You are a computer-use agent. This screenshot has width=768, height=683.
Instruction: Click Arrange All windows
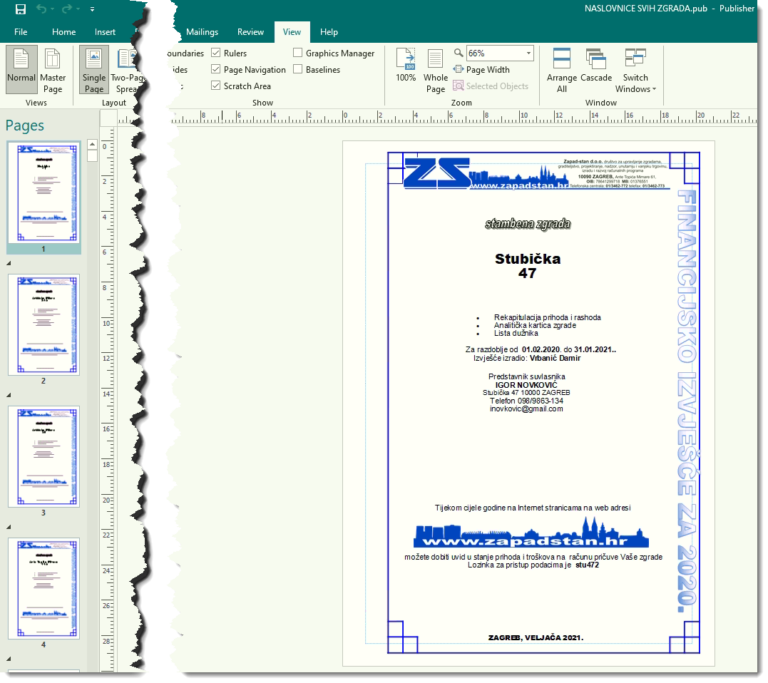point(562,69)
